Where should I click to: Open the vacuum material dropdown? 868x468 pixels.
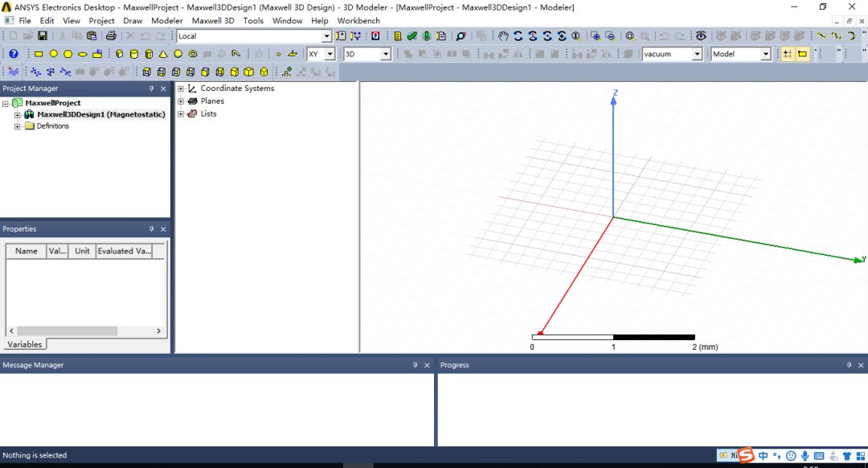(697, 54)
